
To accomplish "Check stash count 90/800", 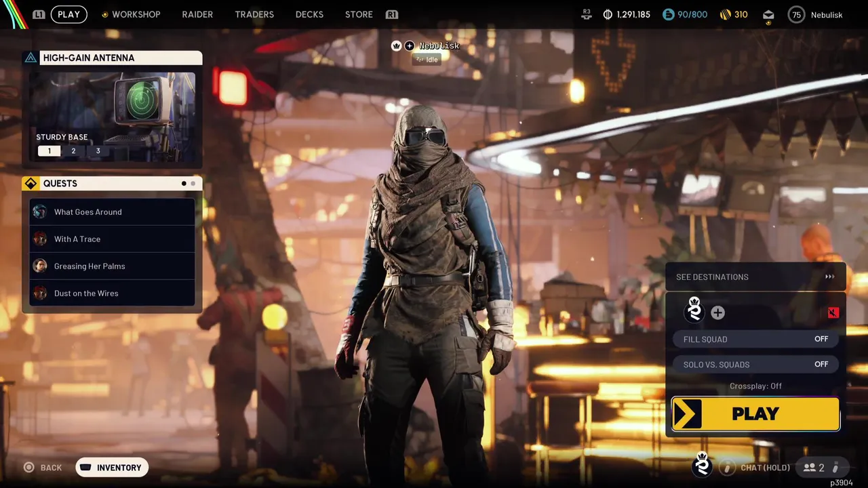I will point(692,14).
